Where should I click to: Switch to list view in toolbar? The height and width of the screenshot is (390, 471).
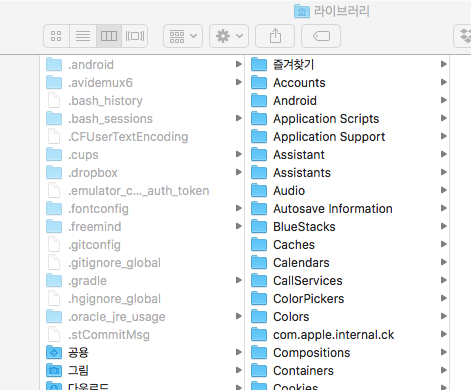point(83,36)
